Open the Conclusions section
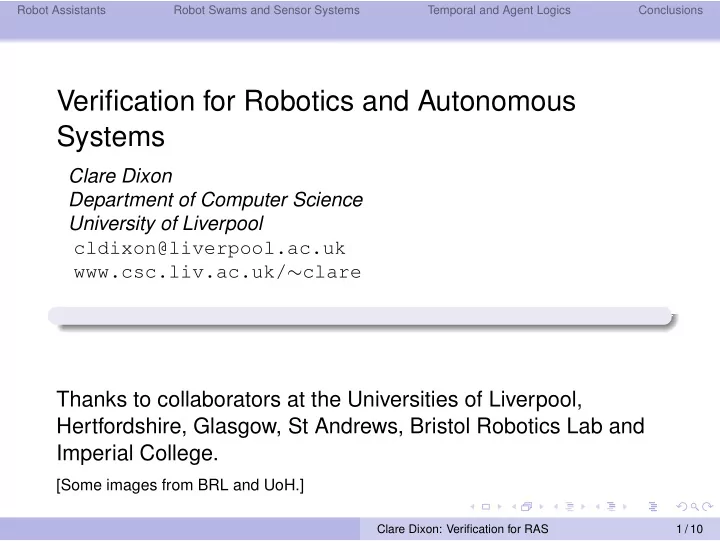720x541 pixels. click(x=670, y=10)
